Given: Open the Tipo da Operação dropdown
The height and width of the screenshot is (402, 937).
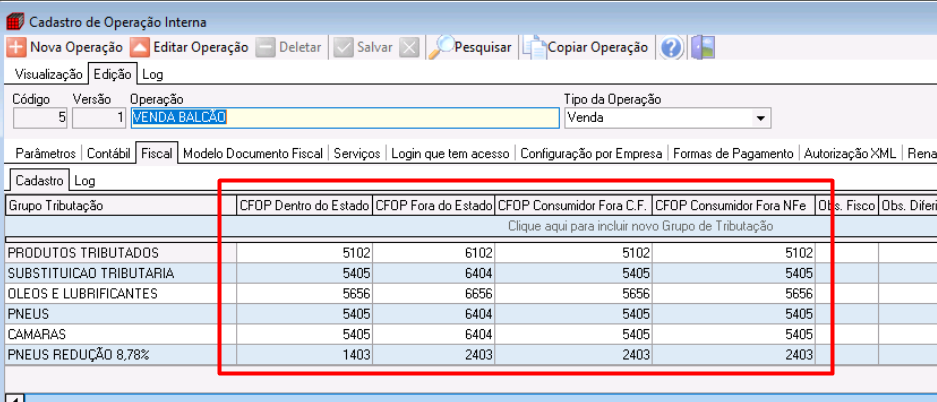Looking at the screenshot, I should (760, 118).
